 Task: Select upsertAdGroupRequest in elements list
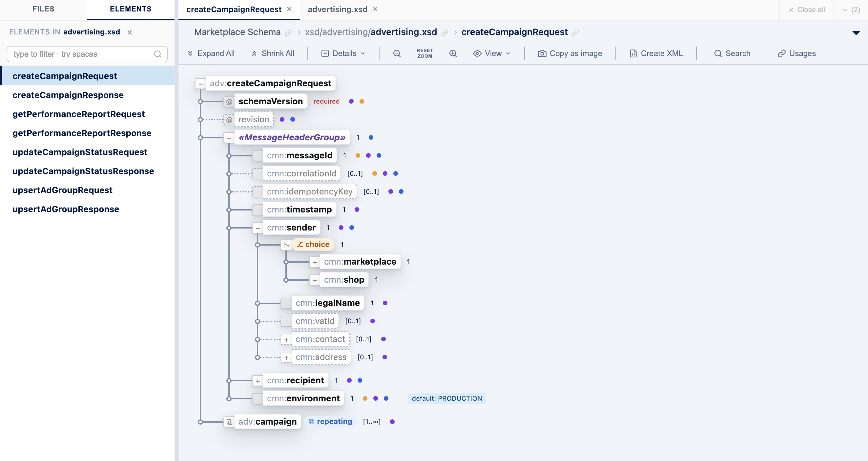pyautogui.click(x=87, y=190)
